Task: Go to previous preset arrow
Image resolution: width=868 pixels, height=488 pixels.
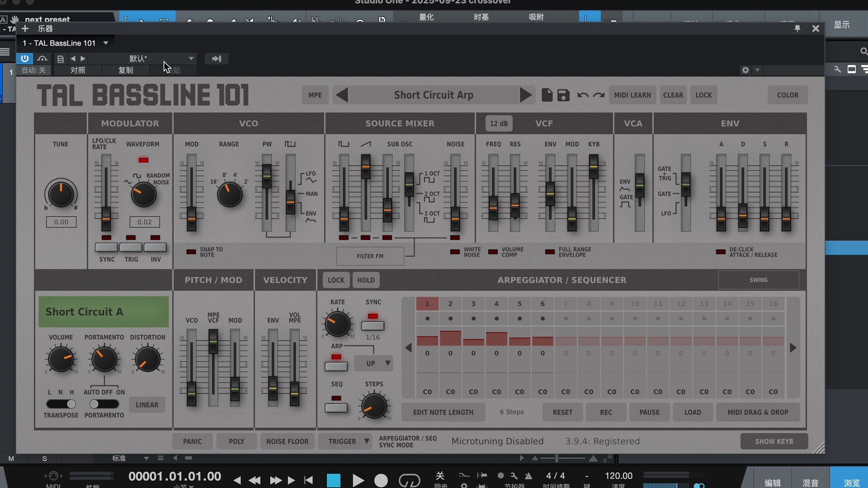Action: pyautogui.click(x=342, y=95)
